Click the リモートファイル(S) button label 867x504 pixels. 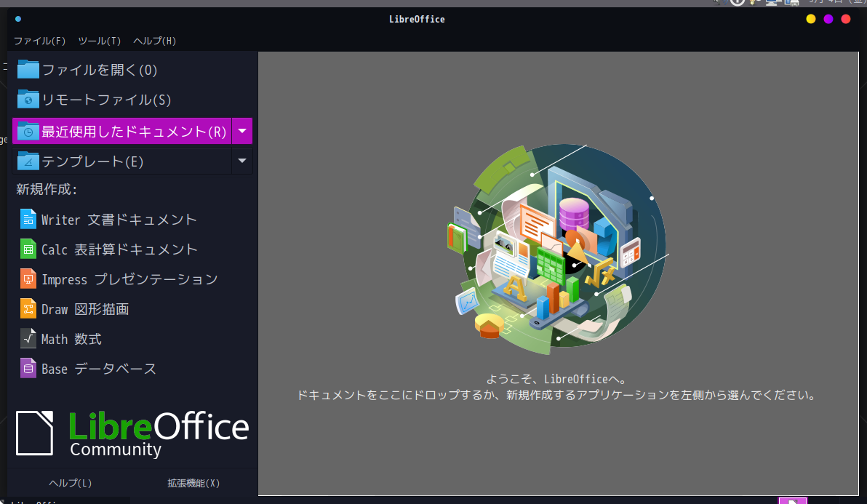coord(106,100)
